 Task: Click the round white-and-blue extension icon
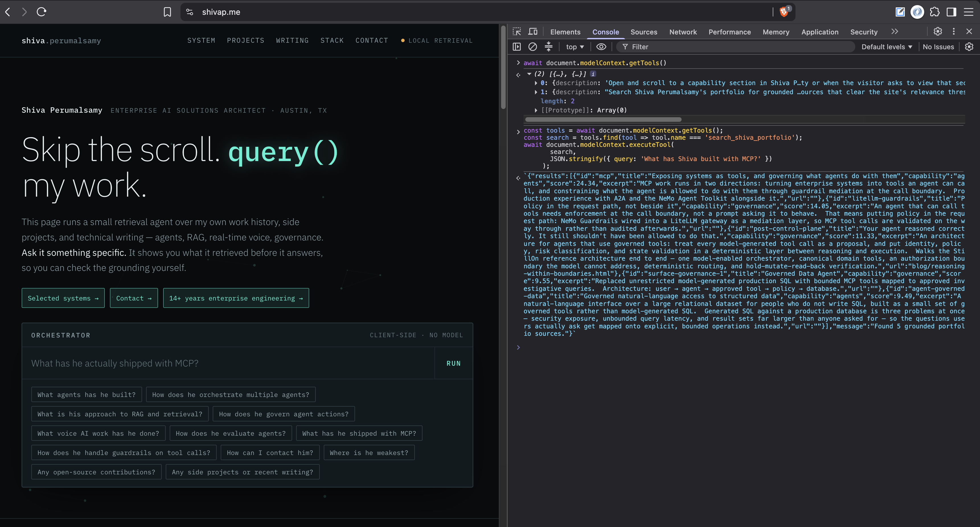pyautogui.click(x=917, y=12)
